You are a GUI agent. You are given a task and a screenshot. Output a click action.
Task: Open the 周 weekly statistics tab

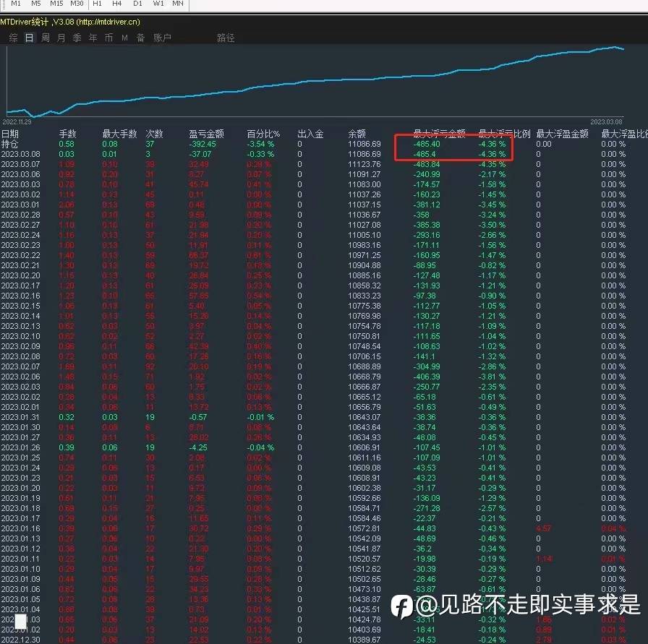click(46, 38)
